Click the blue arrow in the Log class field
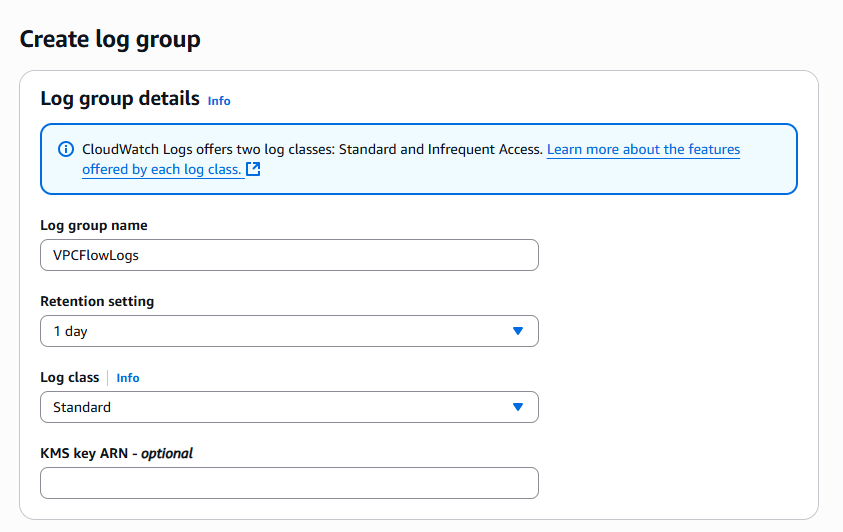 pyautogui.click(x=517, y=407)
